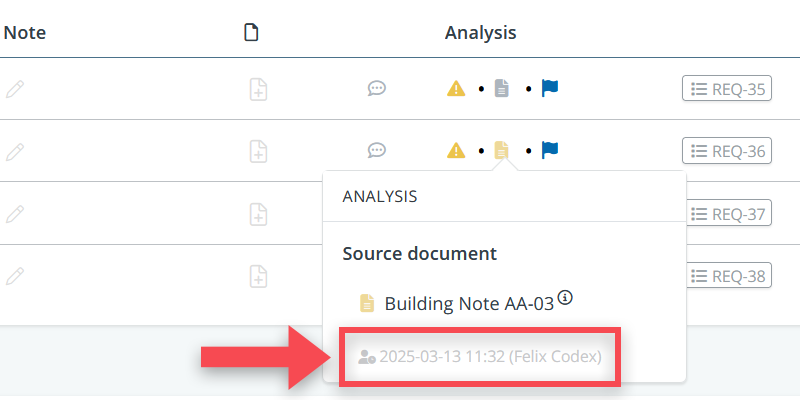The width and height of the screenshot is (800, 400).
Task: Click the document icon column header
Action: point(252,33)
